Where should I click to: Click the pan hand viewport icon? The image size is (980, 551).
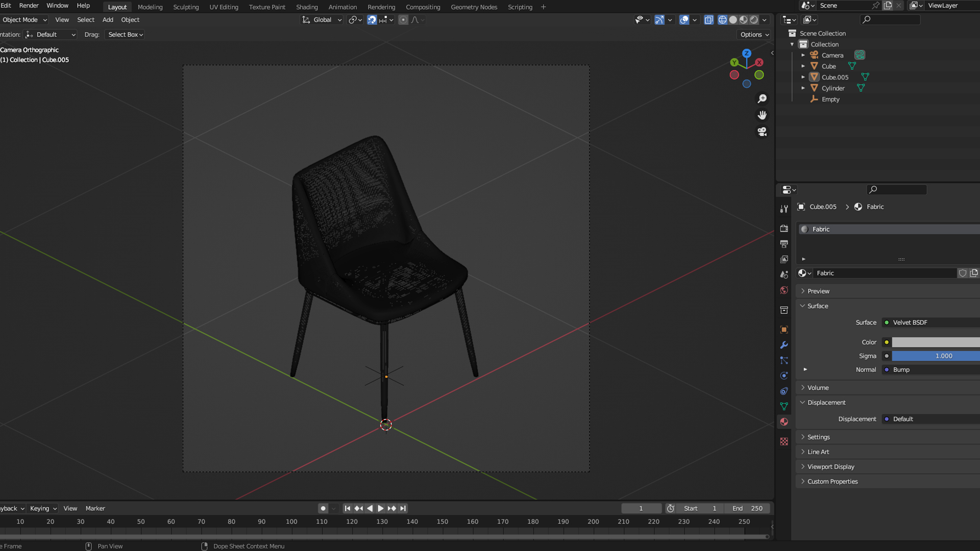click(x=762, y=115)
